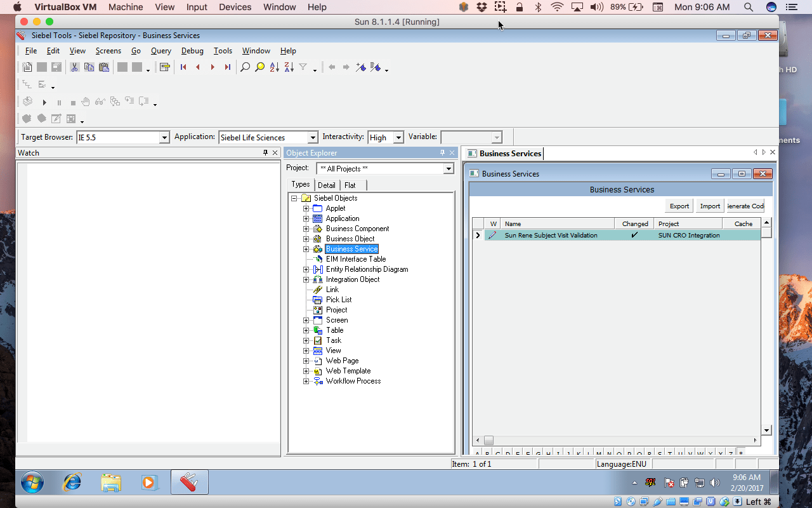Open Application dropdown Siebel Life Sciences

tap(312, 137)
